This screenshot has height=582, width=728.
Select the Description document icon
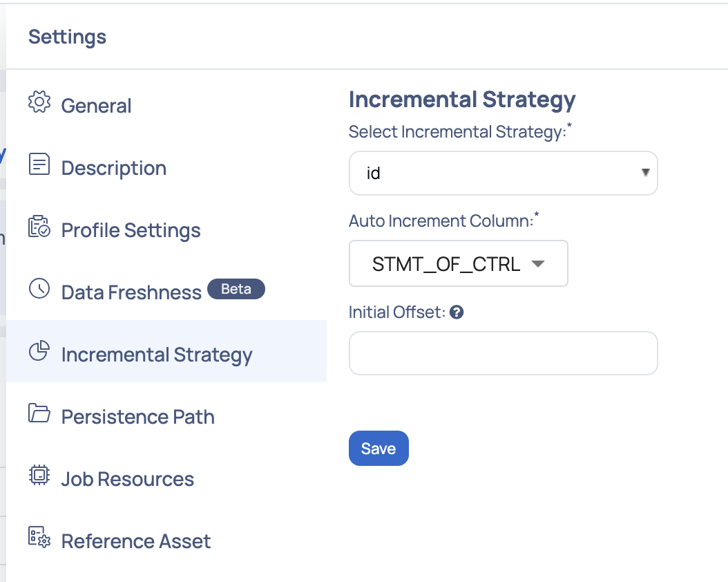[40, 164]
